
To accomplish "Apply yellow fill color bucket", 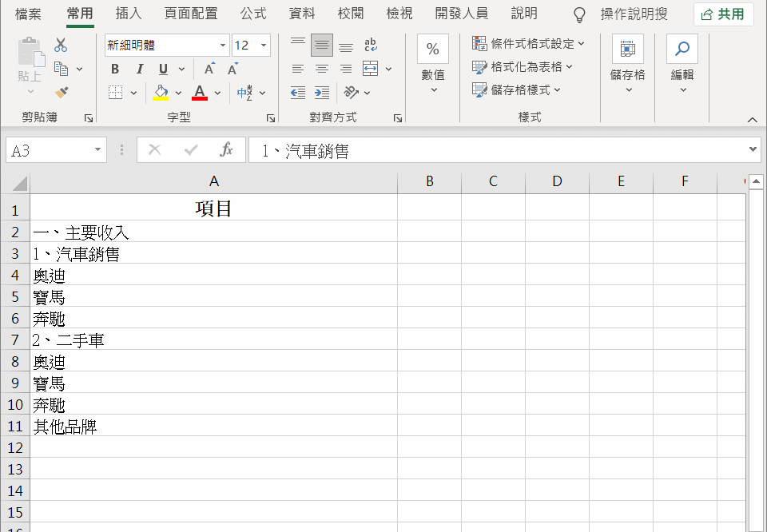I will pos(161,93).
